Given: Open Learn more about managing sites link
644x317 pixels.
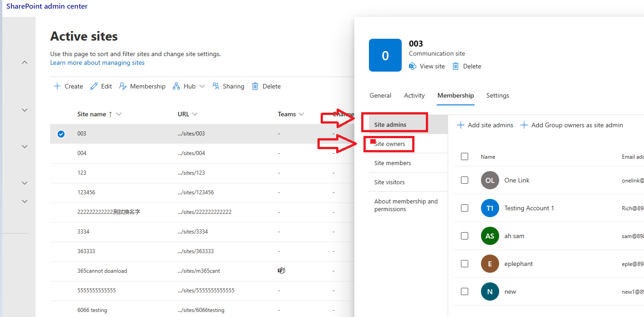Looking at the screenshot, I should pyautogui.click(x=97, y=62).
